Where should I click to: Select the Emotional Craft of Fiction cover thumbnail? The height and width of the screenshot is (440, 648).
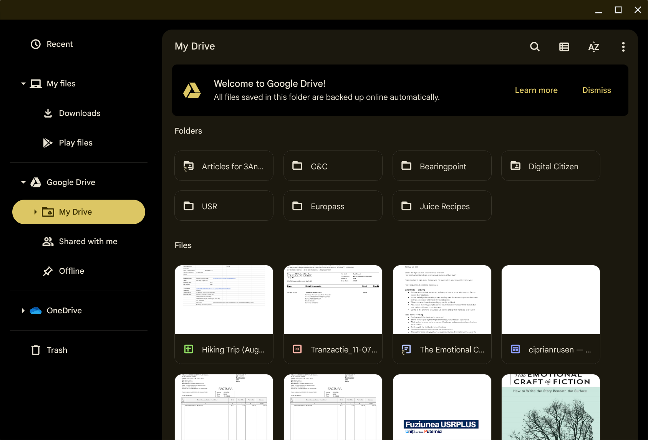pyautogui.click(x=551, y=407)
